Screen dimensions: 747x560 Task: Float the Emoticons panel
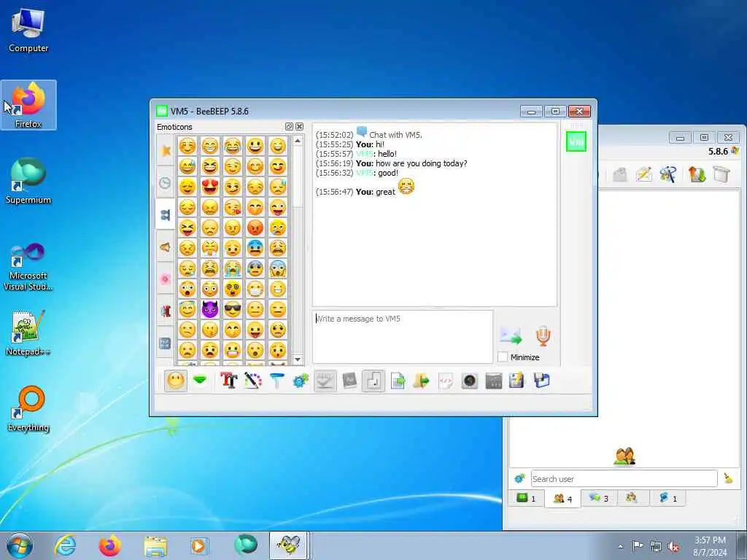point(289,126)
